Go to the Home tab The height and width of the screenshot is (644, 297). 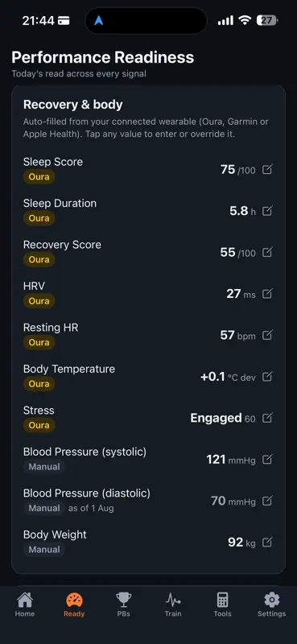(x=25, y=605)
